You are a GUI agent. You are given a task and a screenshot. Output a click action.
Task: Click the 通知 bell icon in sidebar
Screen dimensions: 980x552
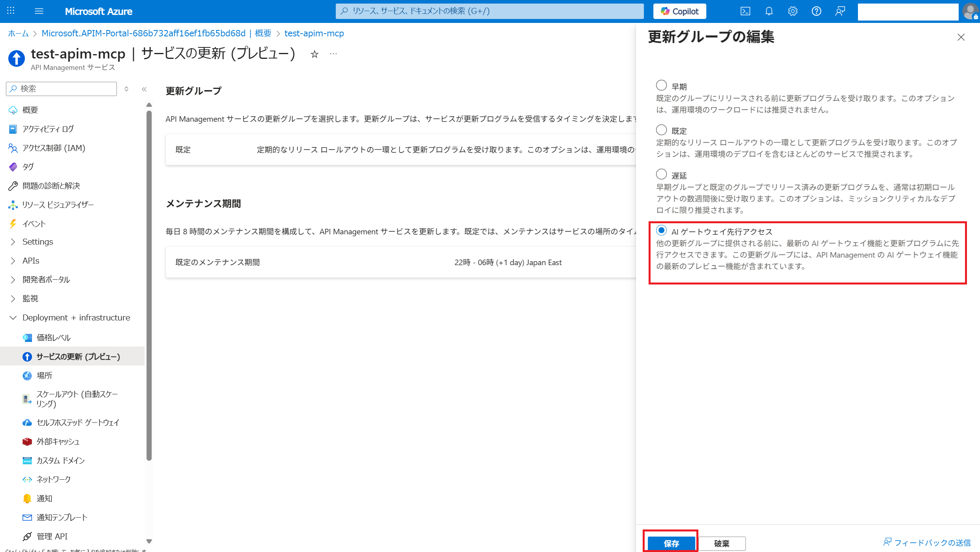27,498
